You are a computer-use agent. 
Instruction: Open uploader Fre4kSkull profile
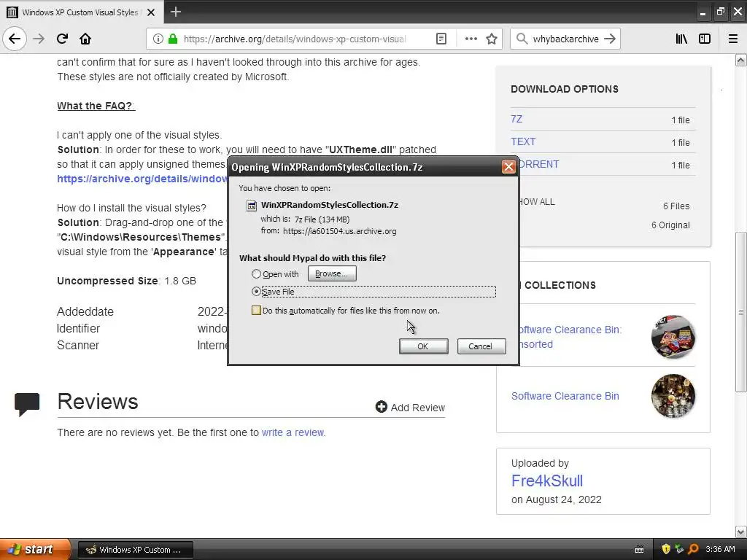point(547,481)
